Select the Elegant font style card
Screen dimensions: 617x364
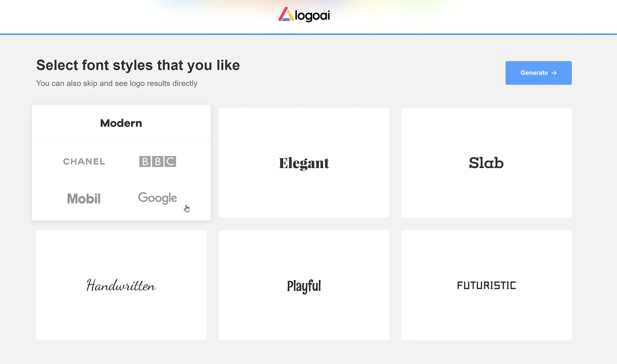[304, 162]
